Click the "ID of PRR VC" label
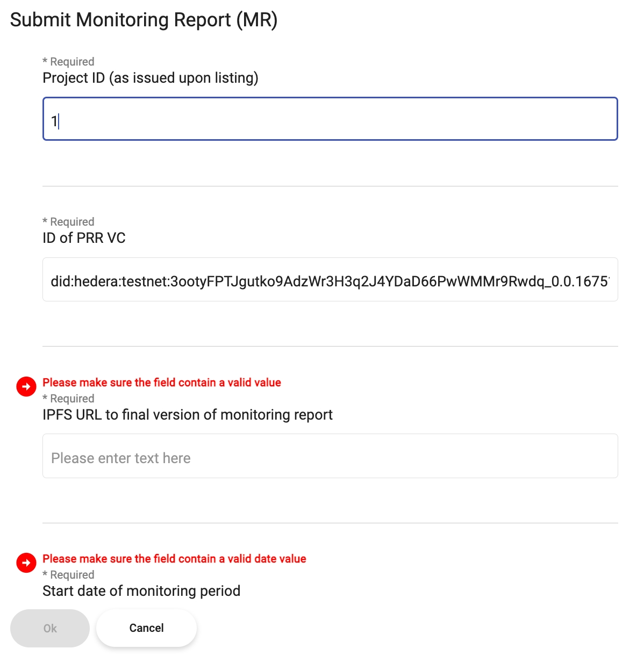 click(x=84, y=238)
